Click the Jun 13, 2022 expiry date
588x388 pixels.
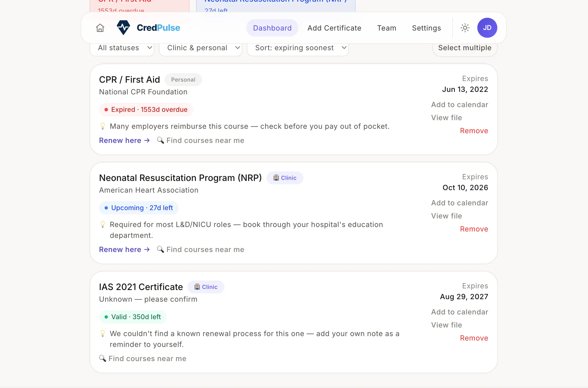coord(465,89)
